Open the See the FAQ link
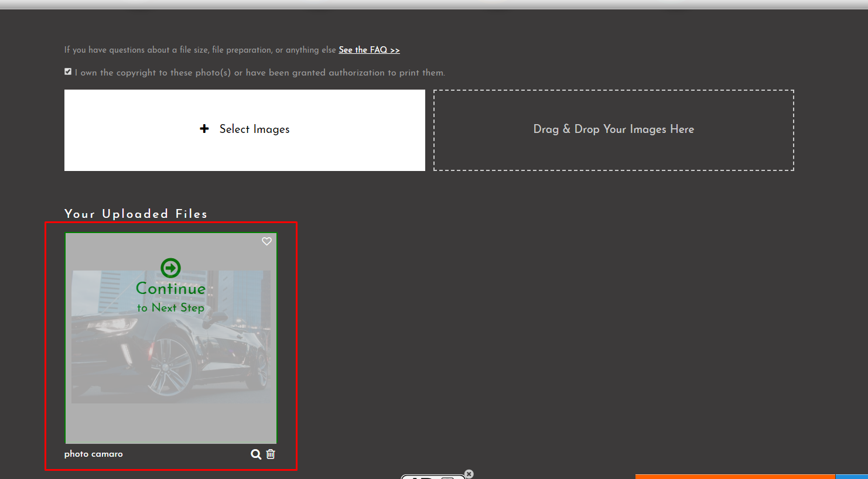This screenshot has width=868, height=479. (x=369, y=50)
